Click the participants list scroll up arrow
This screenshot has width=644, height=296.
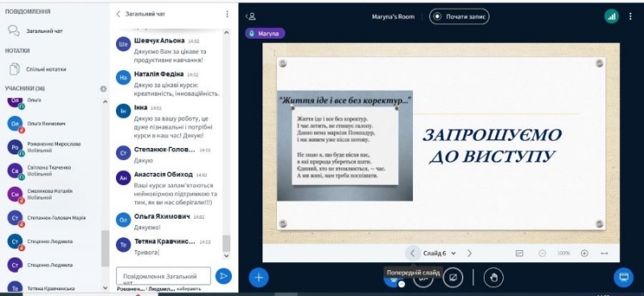click(x=105, y=101)
